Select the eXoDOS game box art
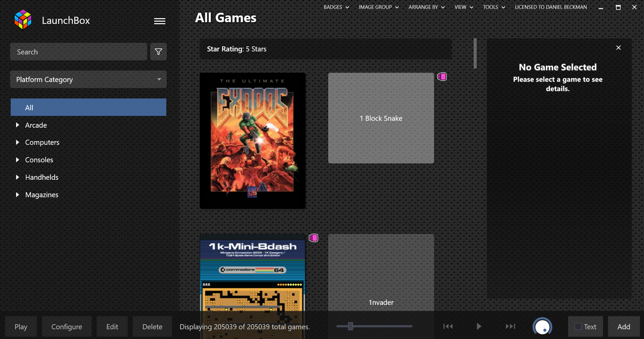This screenshot has width=644, height=339. pos(253,141)
